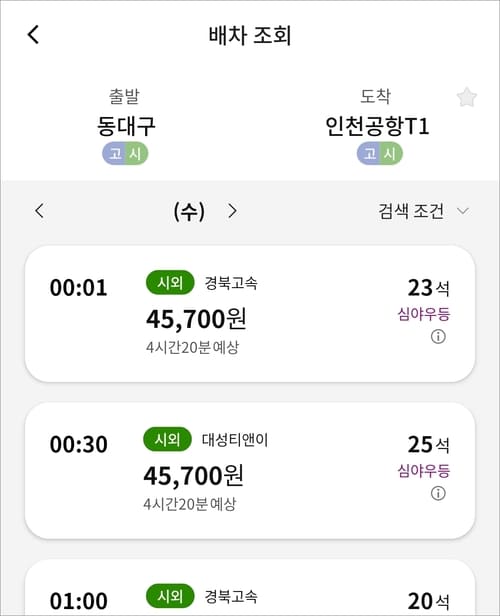Tap the 고 시 badge under 인천공항T1
Image resolution: width=500 pixels, height=616 pixels.
pyautogui.click(x=379, y=153)
